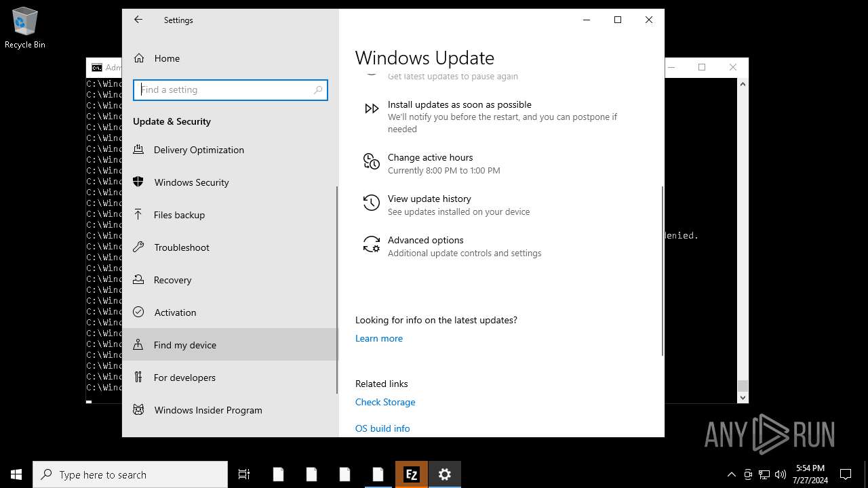Follow the Learn more link

pos(379,338)
